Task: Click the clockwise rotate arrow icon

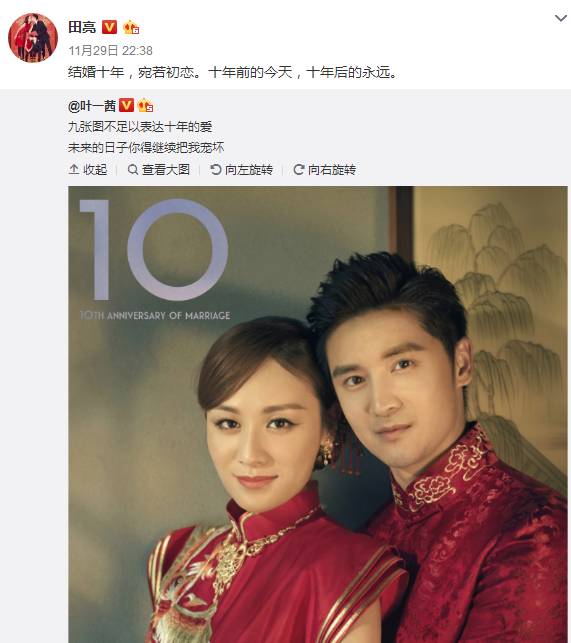Action: pos(299,169)
